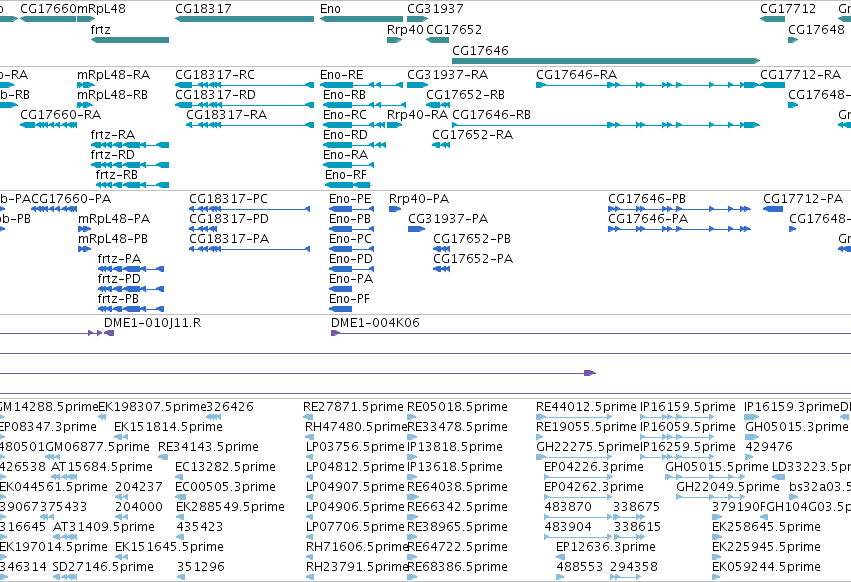
Task: Open the EC13282.5prime EST label
Action: (x=225, y=467)
